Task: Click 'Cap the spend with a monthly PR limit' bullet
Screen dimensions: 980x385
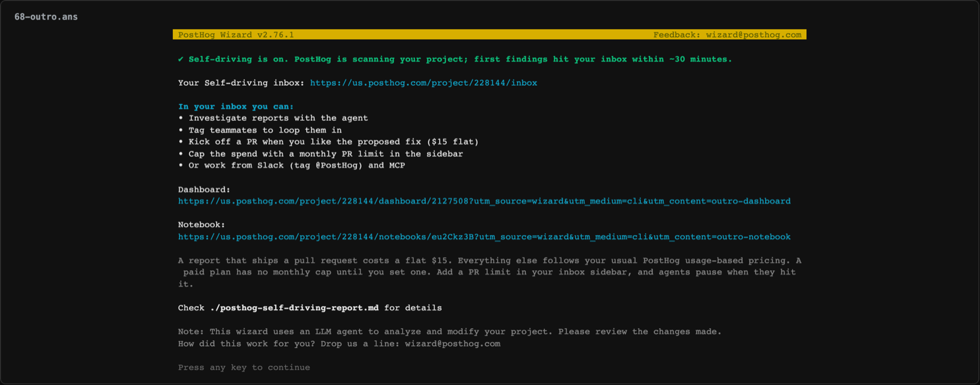Action: click(x=320, y=154)
